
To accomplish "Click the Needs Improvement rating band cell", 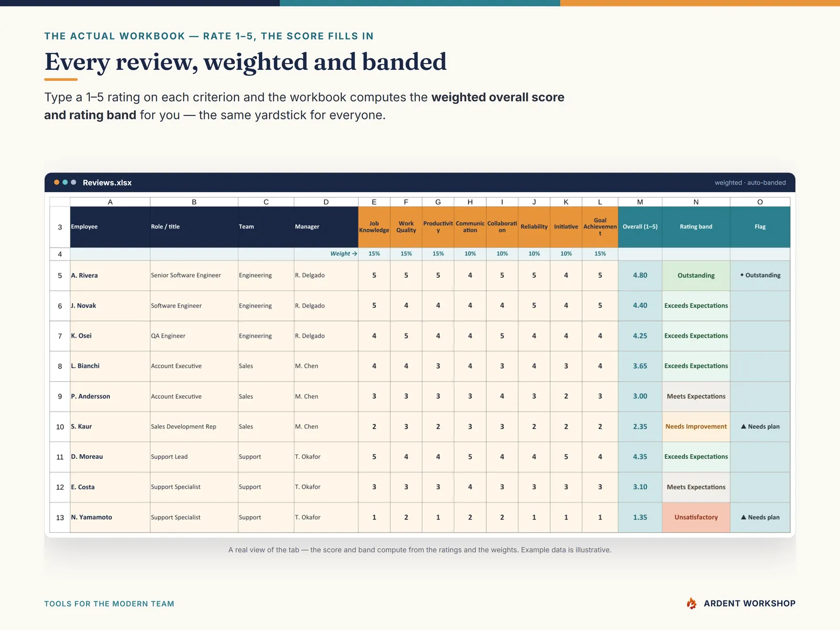I will coord(696,427).
